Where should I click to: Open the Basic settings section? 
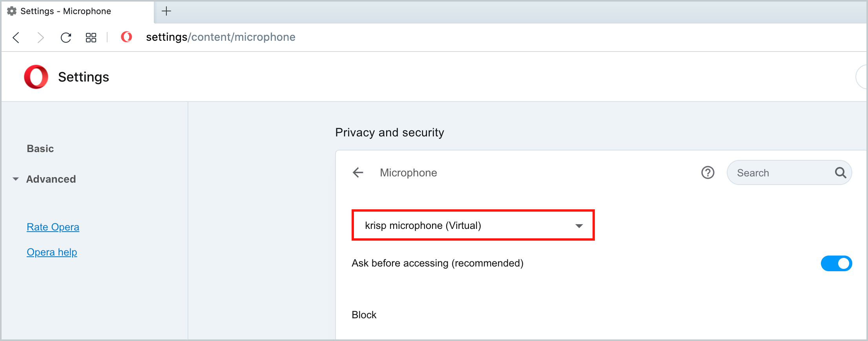click(40, 149)
